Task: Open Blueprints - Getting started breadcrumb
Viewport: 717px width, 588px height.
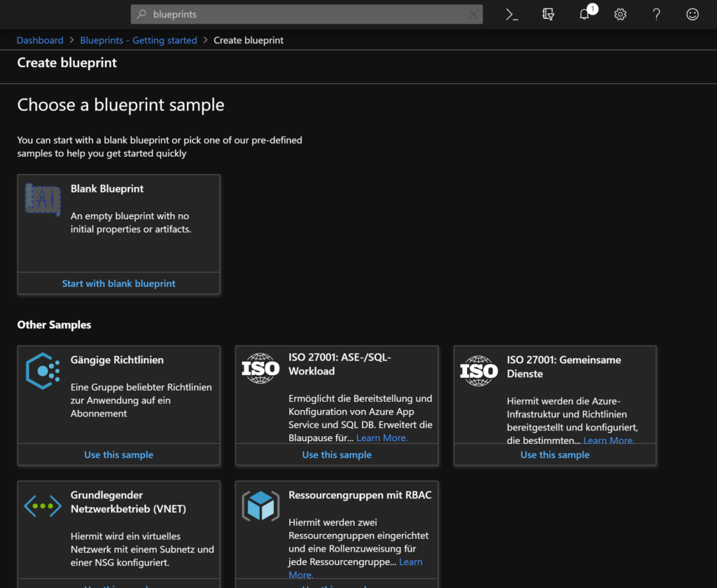Action: tap(139, 40)
